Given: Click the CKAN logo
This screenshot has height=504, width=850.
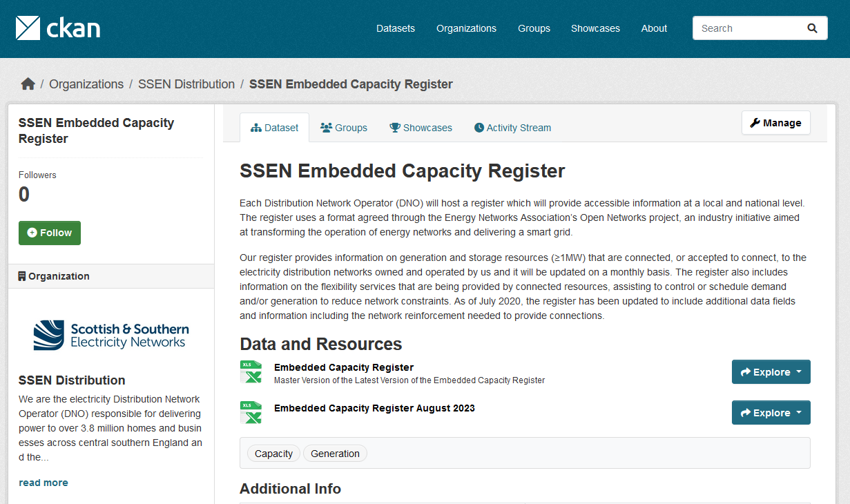Looking at the screenshot, I should click(58, 28).
